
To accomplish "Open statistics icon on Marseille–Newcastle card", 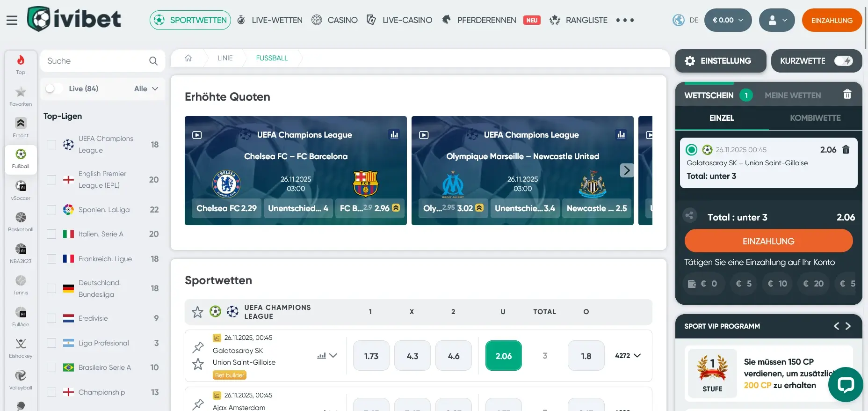I will [x=621, y=134].
